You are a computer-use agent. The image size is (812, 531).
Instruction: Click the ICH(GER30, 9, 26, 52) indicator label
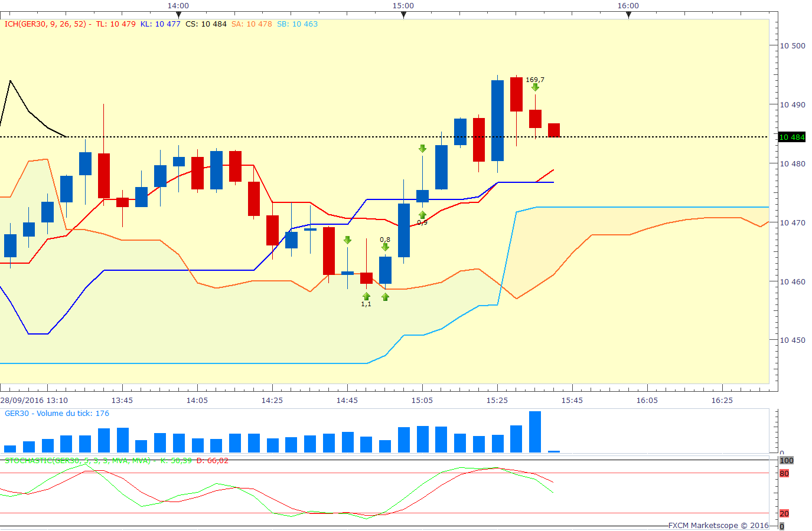(x=47, y=24)
